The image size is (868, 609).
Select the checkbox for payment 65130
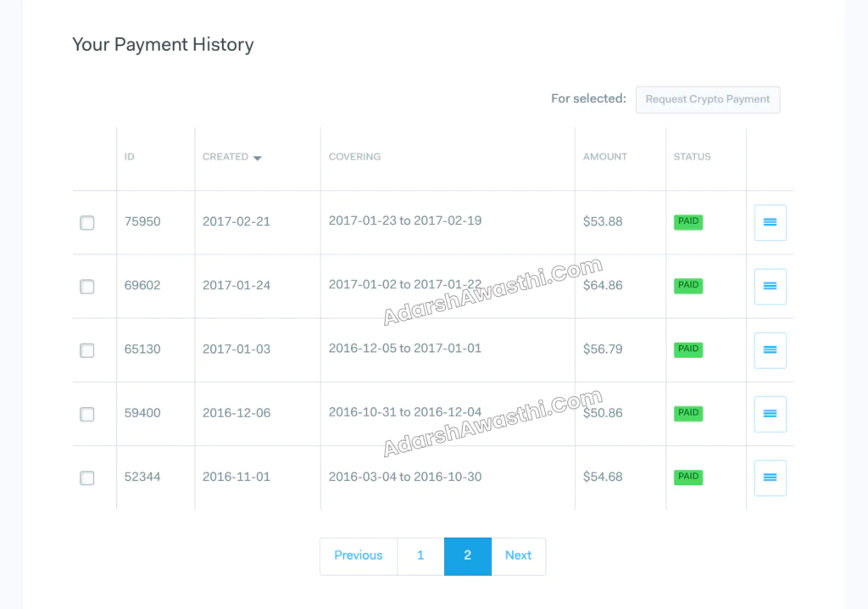86,349
